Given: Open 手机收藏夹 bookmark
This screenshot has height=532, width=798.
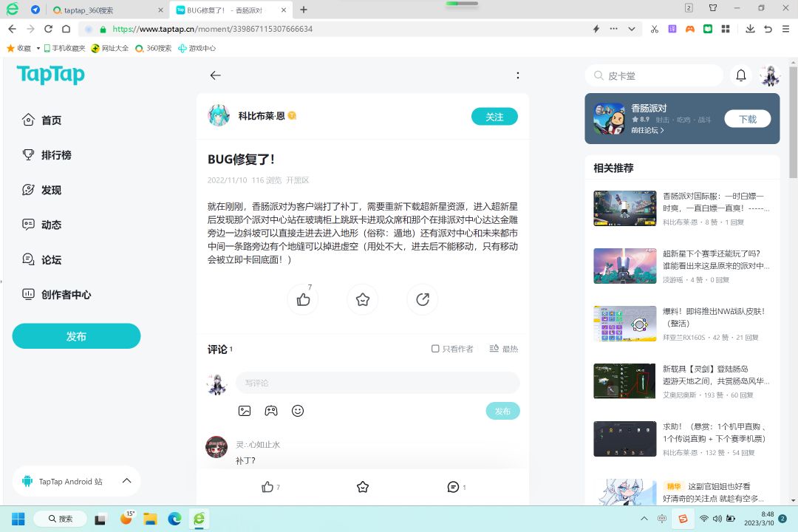Looking at the screenshot, I should coord(64,48).
